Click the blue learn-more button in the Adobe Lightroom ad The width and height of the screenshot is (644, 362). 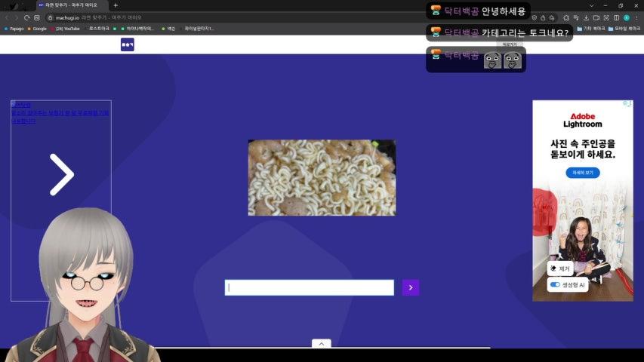coord(582,173)
